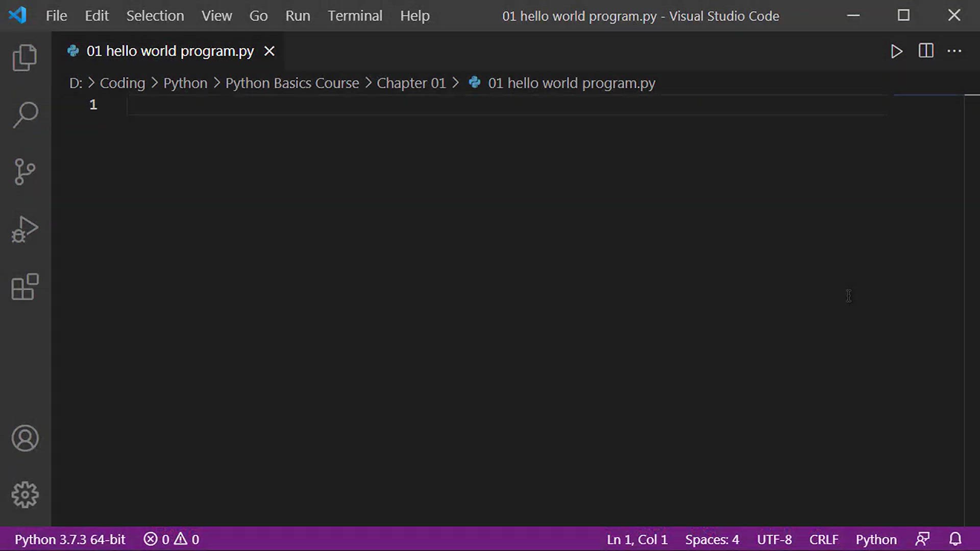Open the feedback icon in status bar

click(922, 539)
